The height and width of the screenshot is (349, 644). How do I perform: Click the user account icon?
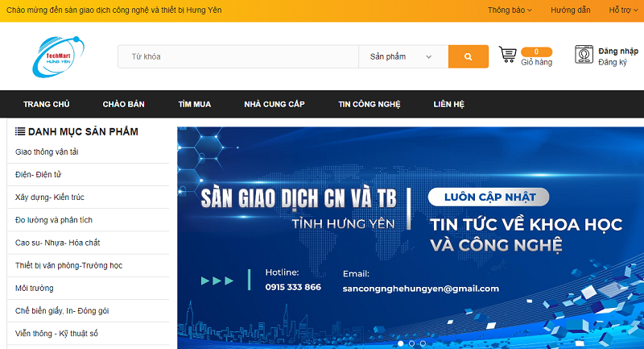[584, 55]
